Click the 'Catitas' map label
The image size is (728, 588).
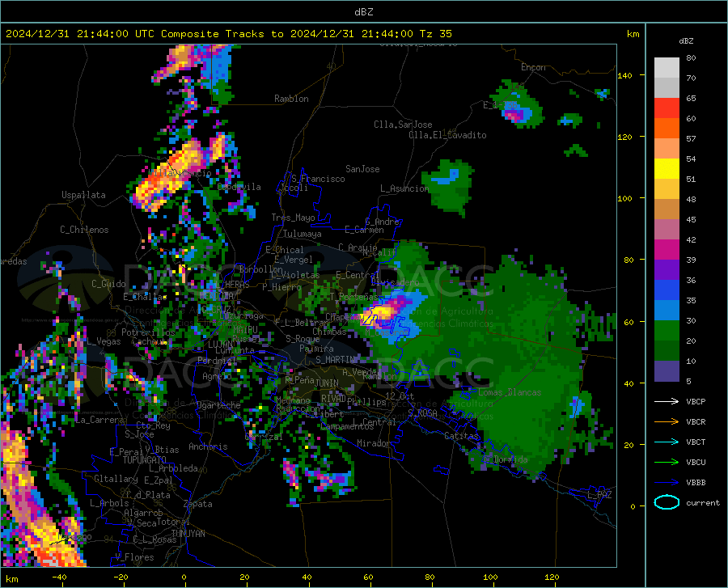(x=461, y=436)
